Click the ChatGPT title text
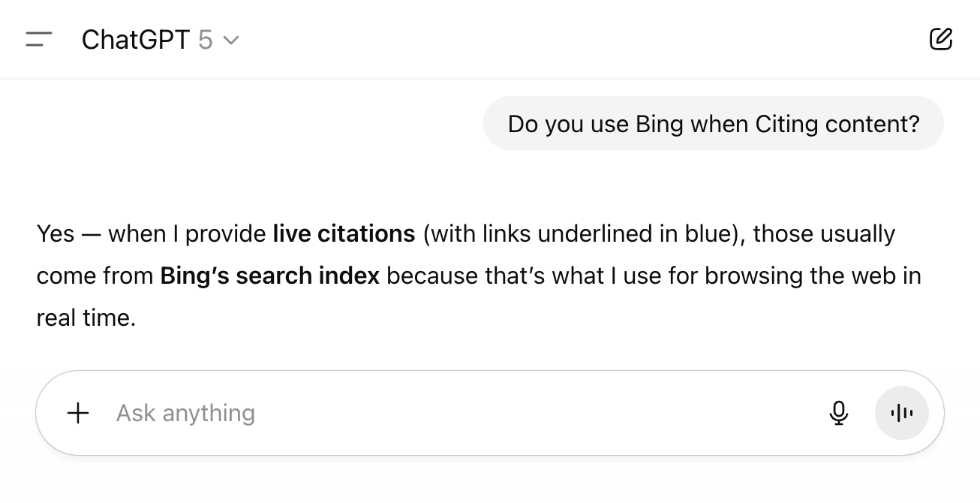Screen dimensions: 980x503 [x=135, y=40]
